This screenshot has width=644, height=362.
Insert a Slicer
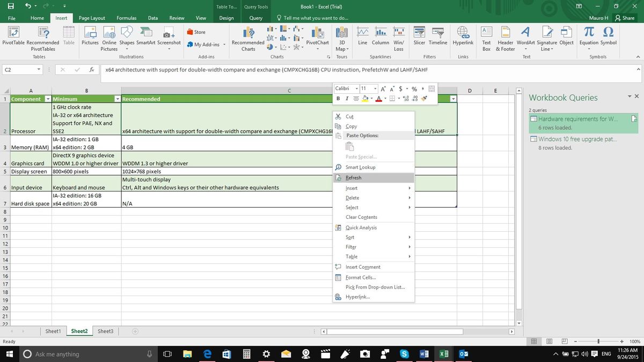419,38
